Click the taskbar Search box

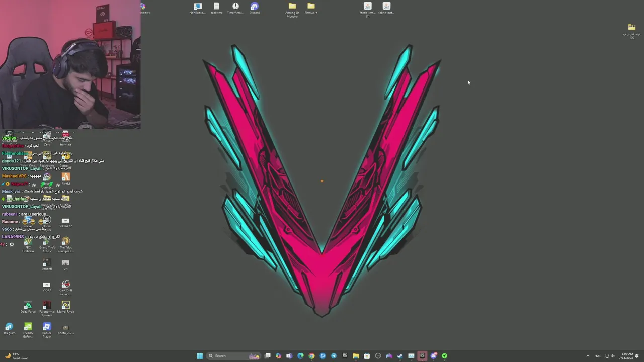[x=233, y=356]
